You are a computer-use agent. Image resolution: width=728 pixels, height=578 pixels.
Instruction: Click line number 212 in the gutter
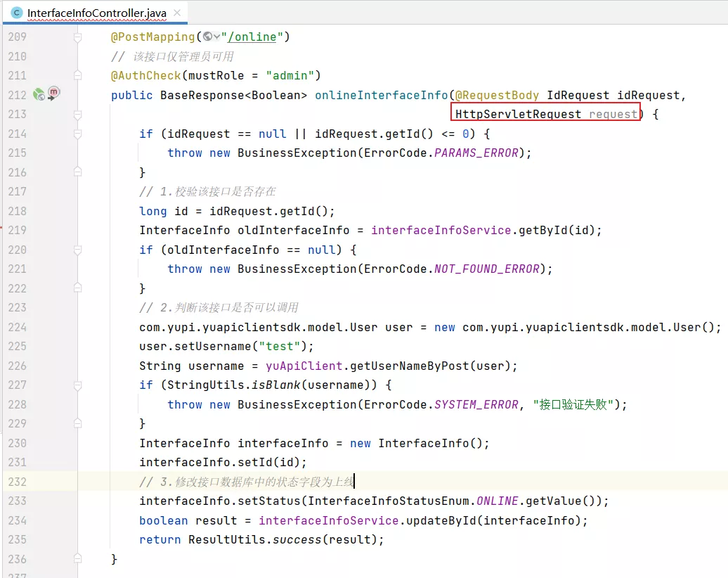(x=17, y=95)
